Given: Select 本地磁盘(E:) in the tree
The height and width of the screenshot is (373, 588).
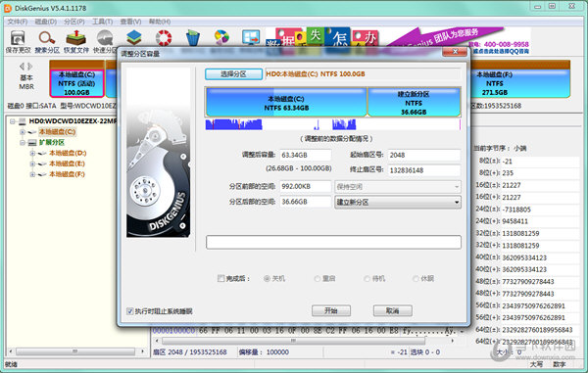Looking at the screenshot, I should click(67, 163).
